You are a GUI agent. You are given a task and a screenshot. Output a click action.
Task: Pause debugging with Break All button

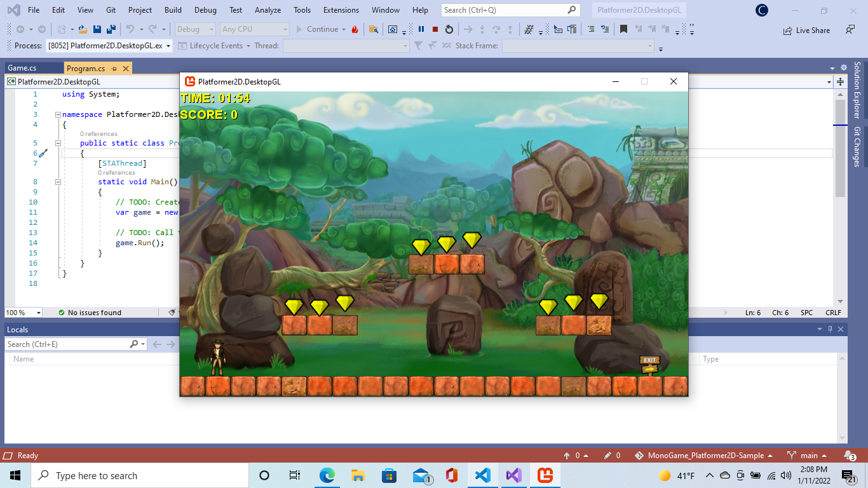tap(421, 29)
